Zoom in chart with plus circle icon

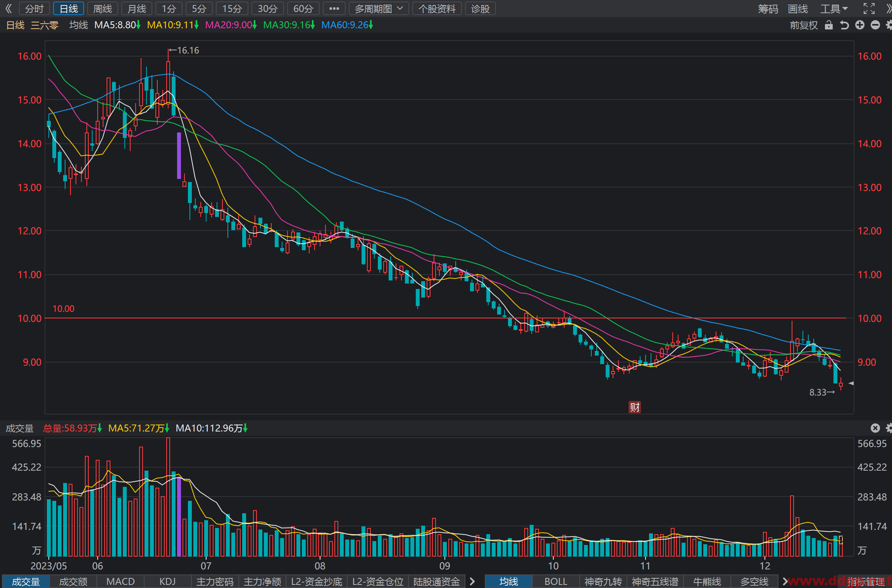pyautogui.click(x=860, y=25)
